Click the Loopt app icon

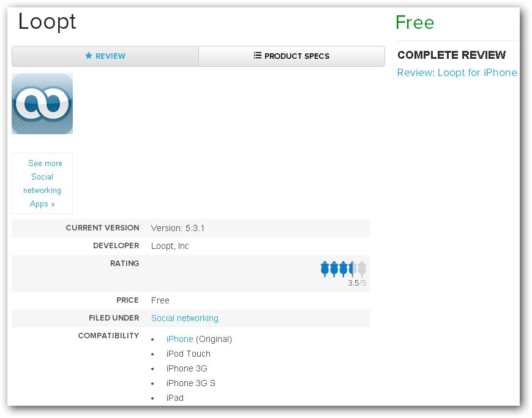click(42, 104)
